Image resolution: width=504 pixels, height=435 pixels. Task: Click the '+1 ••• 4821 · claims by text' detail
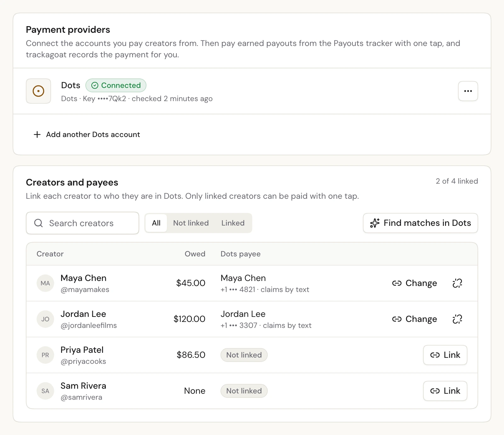pyautogui.click(x=265, y=290)
